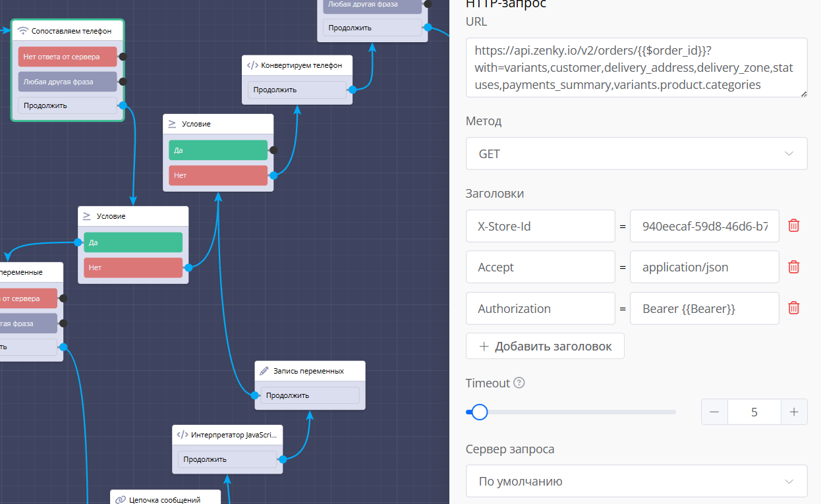This screenshot has width=821, height=504.
Task: Click the green Да branch of upper Условие
Action: click(217, 150)
